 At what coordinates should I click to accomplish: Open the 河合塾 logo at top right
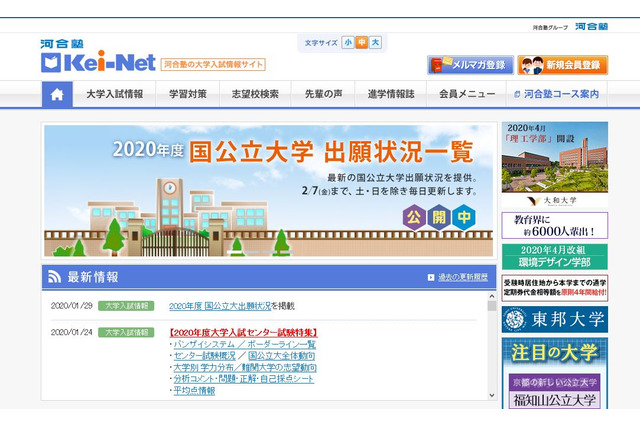591,27
